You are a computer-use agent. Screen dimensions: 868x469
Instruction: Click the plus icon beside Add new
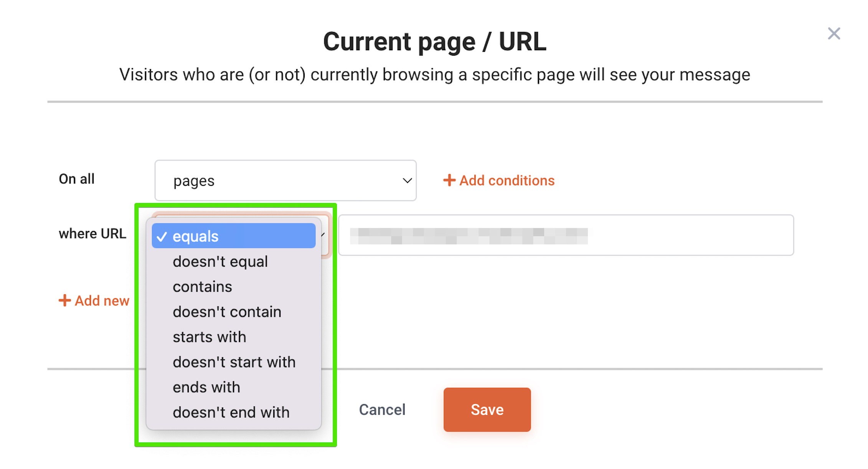pos(64,301)
